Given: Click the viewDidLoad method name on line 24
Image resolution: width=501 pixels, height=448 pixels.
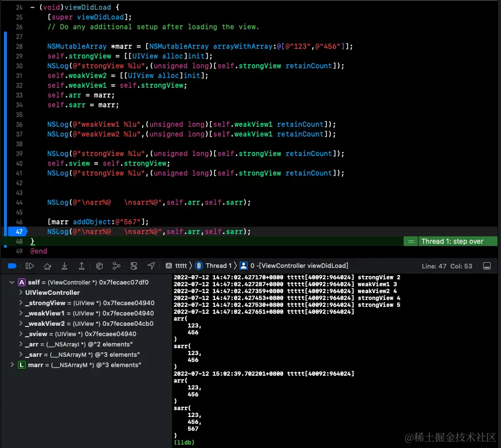Looking at the screenshot, I should (x=88, y=7).
